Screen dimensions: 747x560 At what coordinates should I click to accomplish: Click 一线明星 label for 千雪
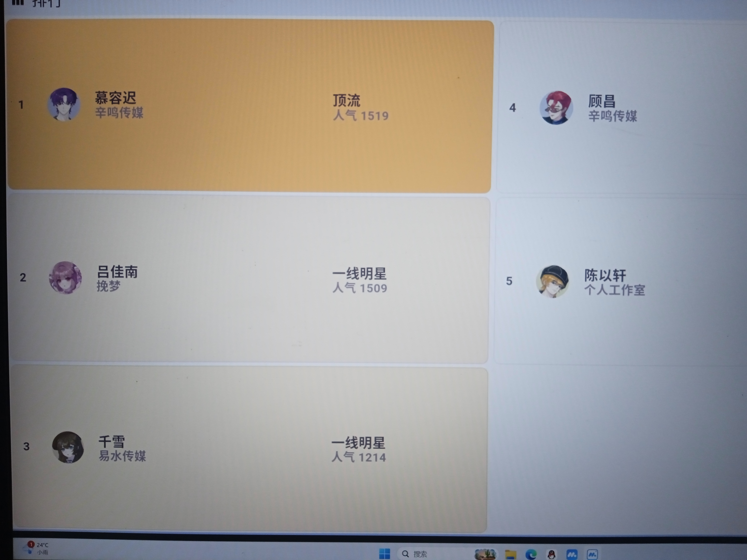click(358, 443)
